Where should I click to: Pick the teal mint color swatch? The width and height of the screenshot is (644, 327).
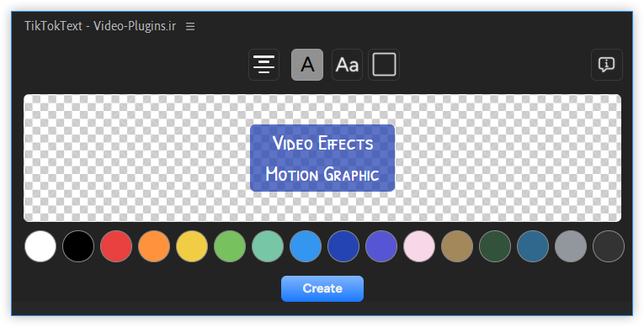[x=268, y=246]
